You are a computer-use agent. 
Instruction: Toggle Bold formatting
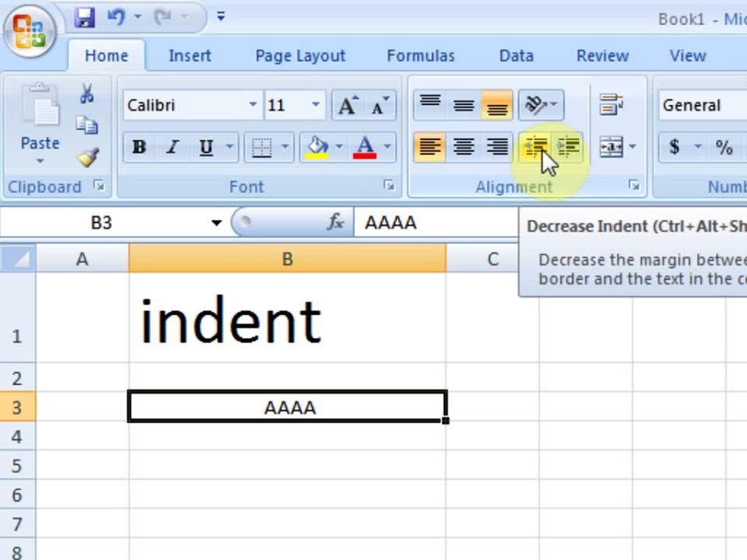139,147
